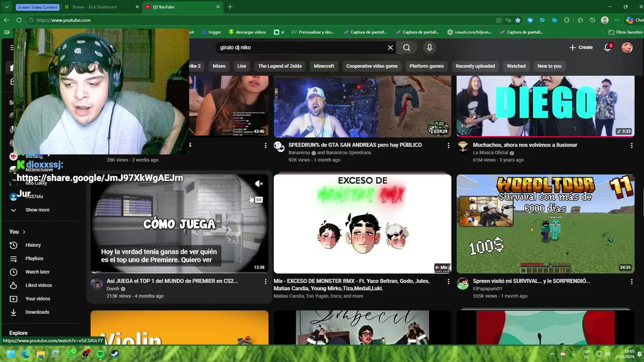
Task: Open a new browser tab
Action: tap(230, 7)
